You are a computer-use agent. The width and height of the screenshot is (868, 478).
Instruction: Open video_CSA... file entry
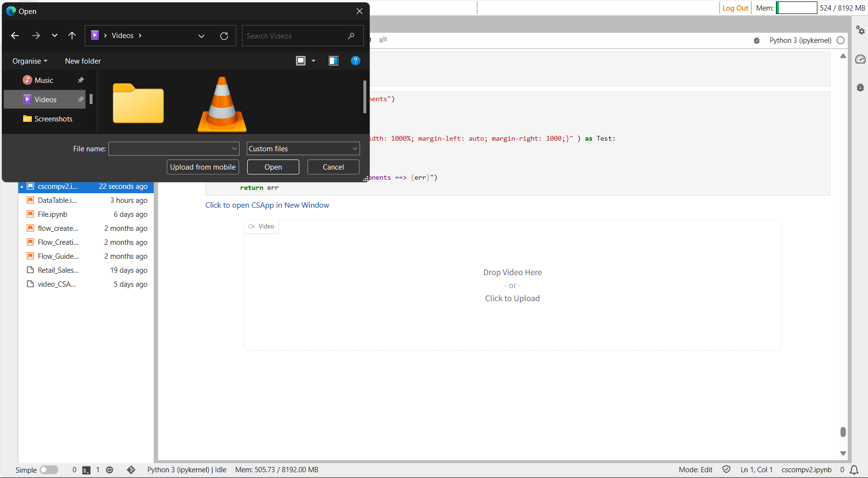86,284
